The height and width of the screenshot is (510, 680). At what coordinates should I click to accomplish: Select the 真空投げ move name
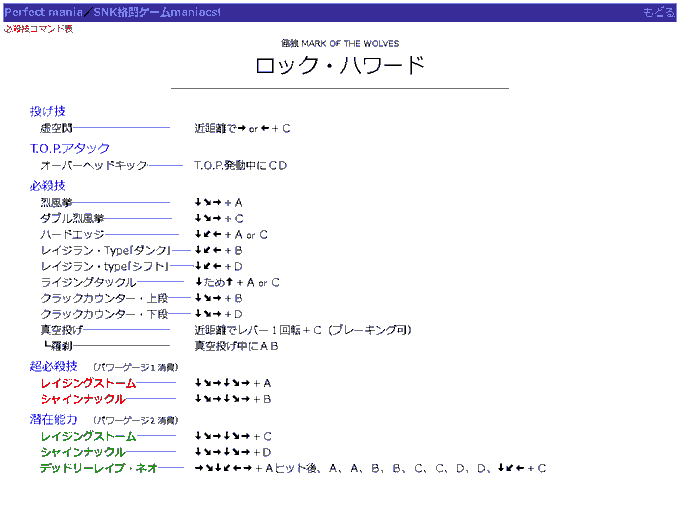[x=62, y=330]
